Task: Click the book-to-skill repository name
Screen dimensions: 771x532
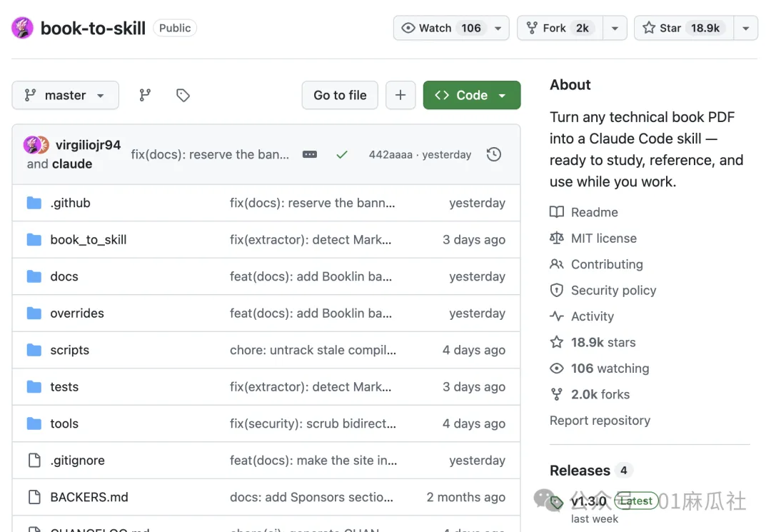Action: [93, 28]
